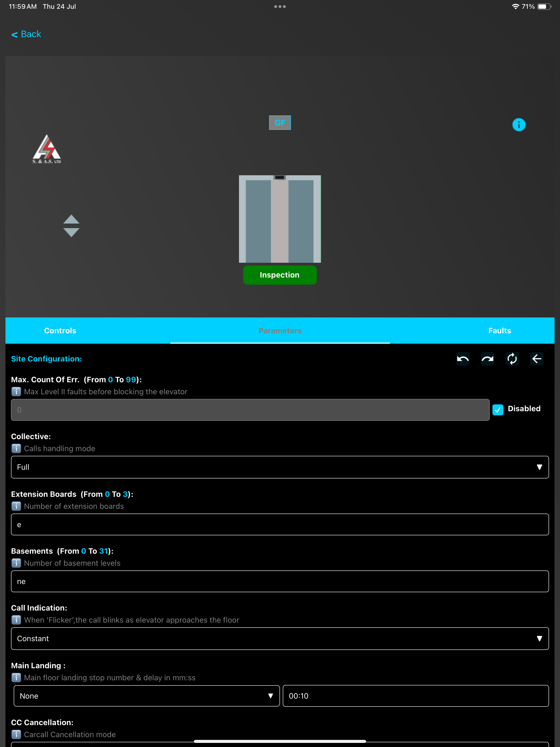Open Main Landing dropdown showing None
This screenshot has height=747, width=560.
[147, 696]
